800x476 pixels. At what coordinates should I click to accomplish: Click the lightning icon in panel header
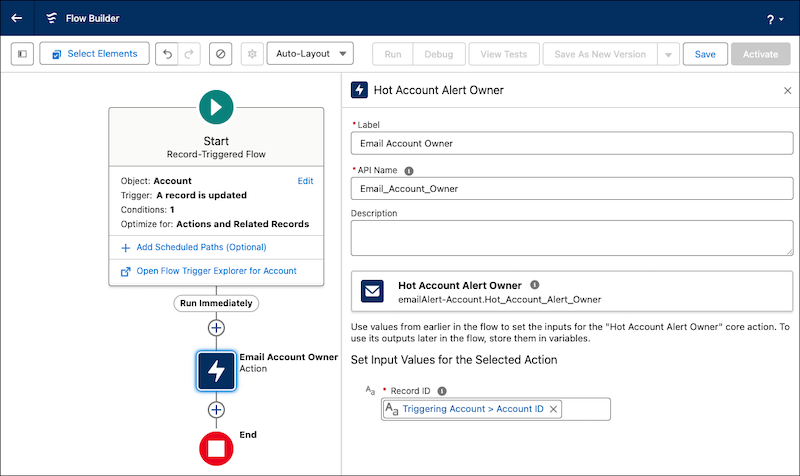click(x=359, y=90)
